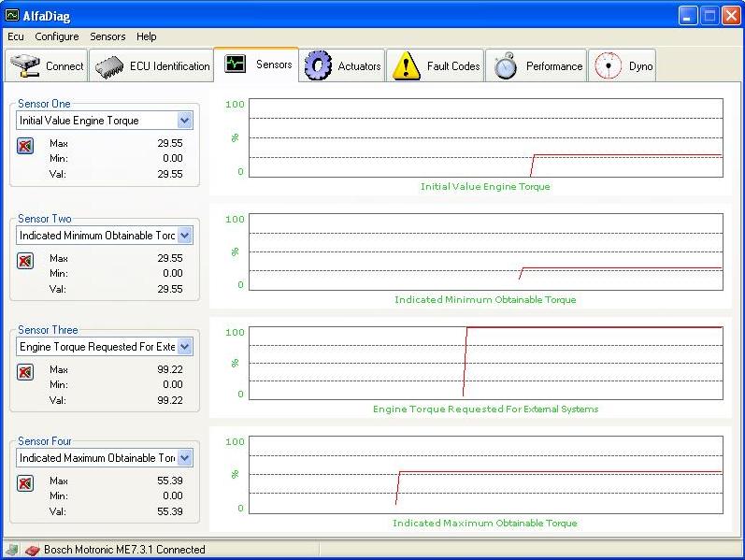Open the Sensor Three dropdown arrow
The width and height of the screenshot is (745, 560).
pos(185,347)
